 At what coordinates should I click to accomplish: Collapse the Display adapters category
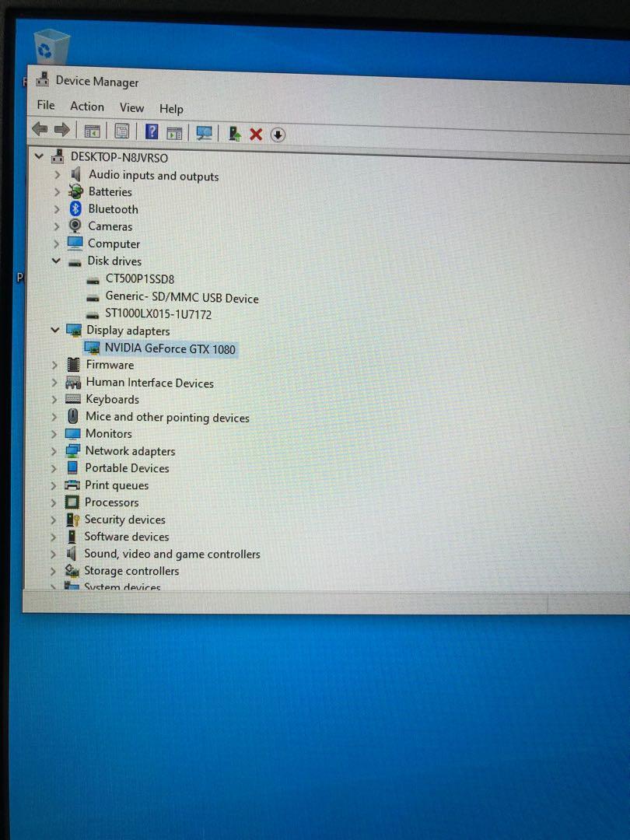pos(55,331)
